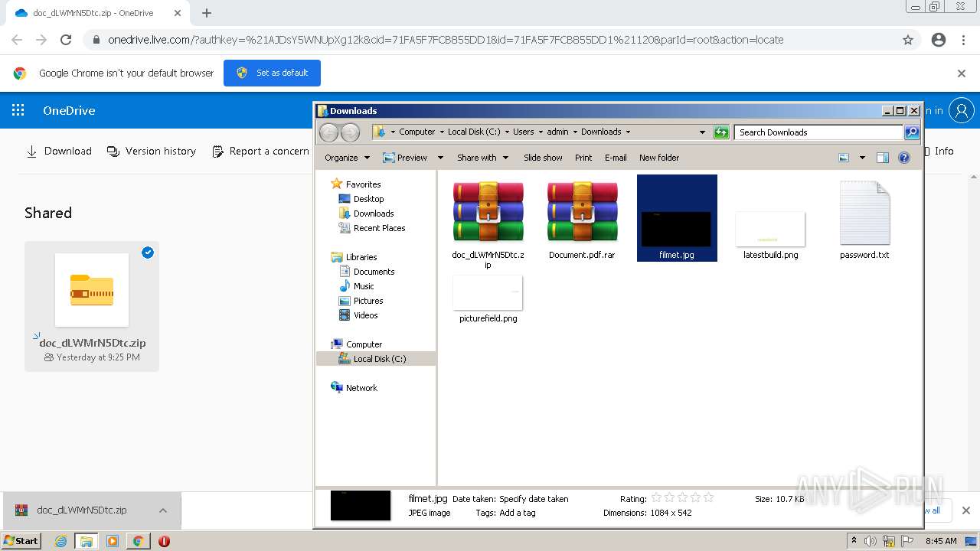Viewport: 980px width, 551px height.
Task: Open the address bar history dropdown in Explorer
Action: coord(702,132)
